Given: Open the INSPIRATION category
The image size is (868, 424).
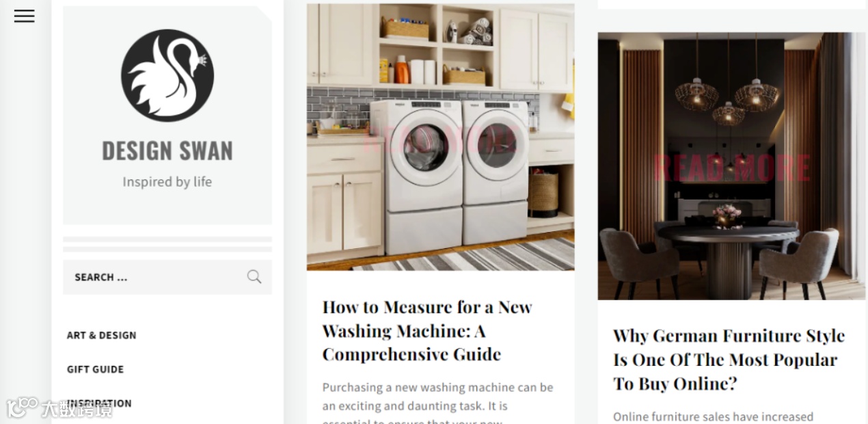Looking at the screenshot, I should 99,403.
